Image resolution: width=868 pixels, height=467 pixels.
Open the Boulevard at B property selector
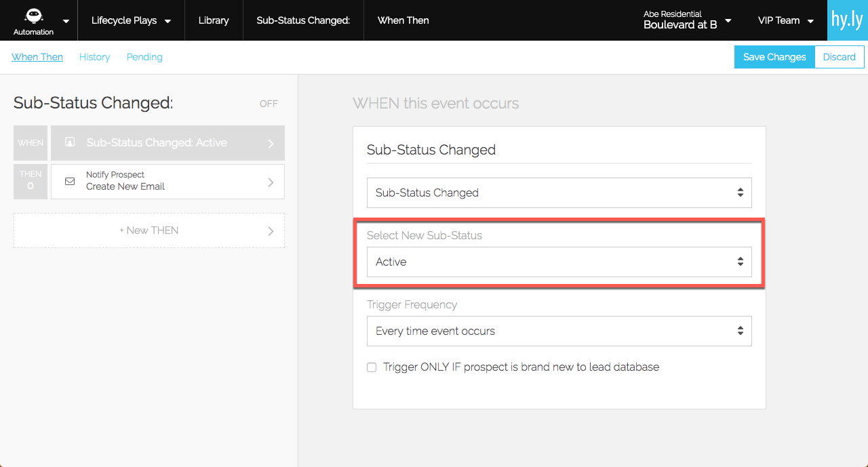tap(687, 20)
